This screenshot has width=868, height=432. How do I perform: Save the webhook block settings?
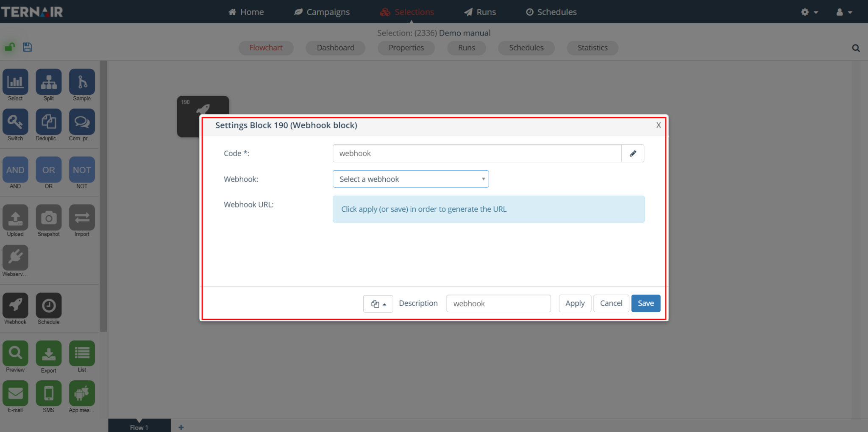coord(646,303)
